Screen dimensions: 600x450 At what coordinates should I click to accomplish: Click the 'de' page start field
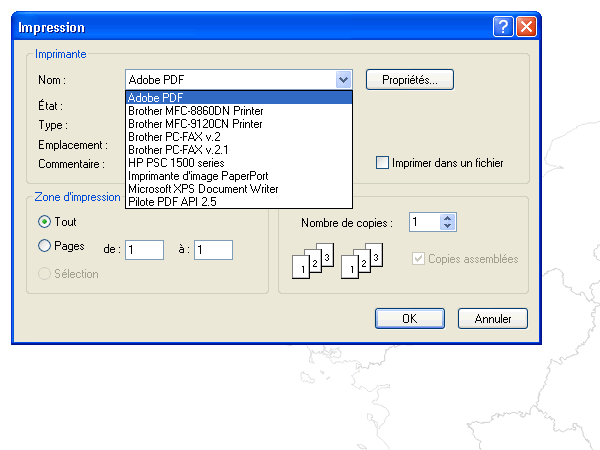point(145,250)
